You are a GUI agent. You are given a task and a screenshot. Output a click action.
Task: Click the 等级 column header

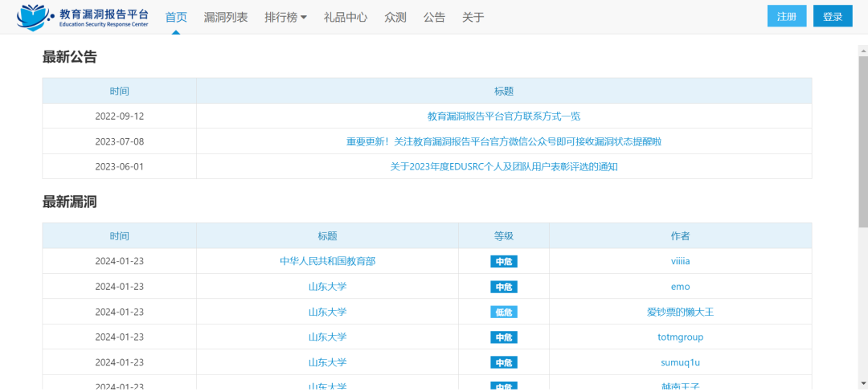click(504, 236)
